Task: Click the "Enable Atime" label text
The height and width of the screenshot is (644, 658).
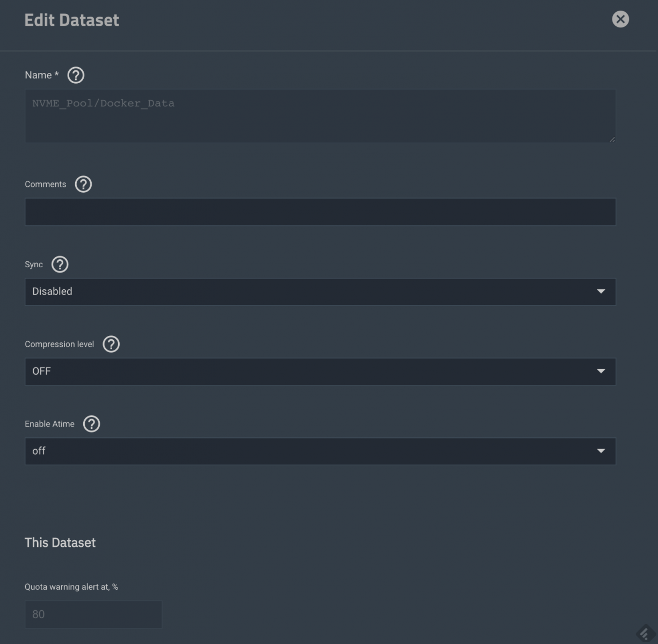Action: [49, 424]
